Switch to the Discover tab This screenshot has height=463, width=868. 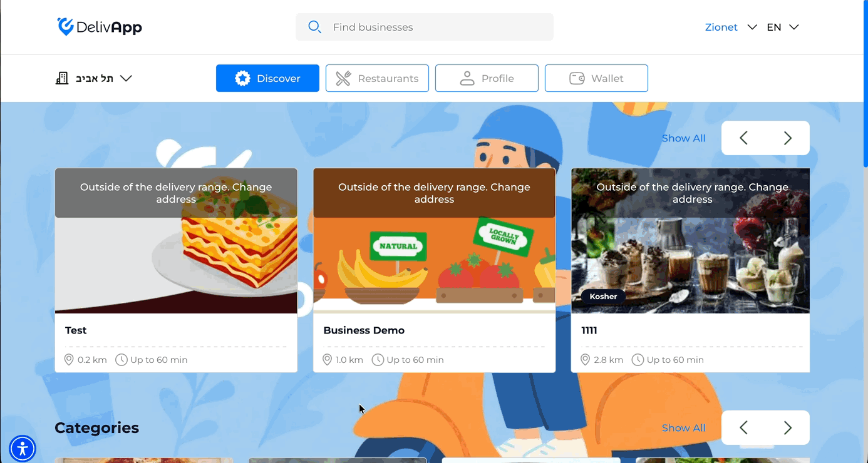click(267, 78)
